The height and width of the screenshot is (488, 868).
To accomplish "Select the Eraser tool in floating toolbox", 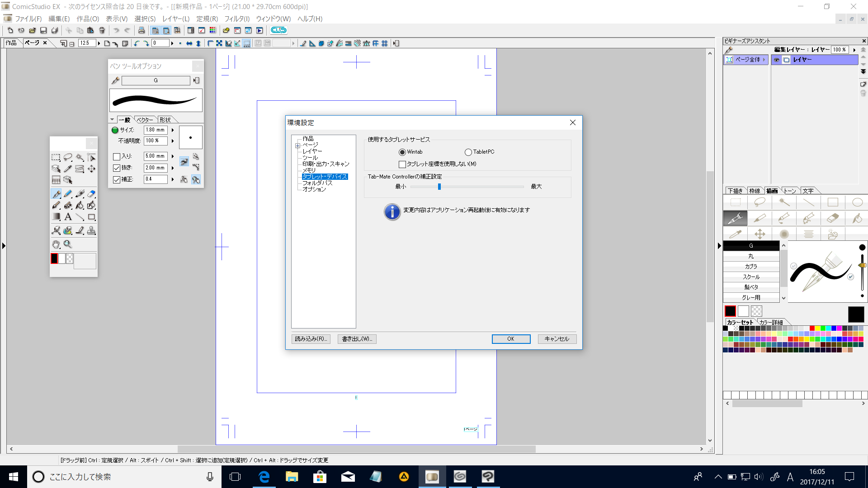I will 91,194.
